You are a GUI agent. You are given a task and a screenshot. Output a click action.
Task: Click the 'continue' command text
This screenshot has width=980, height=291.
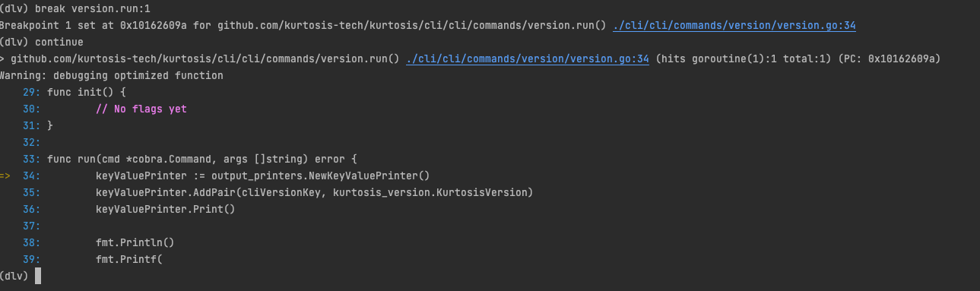pyautogui.click(x=59, y=42)
